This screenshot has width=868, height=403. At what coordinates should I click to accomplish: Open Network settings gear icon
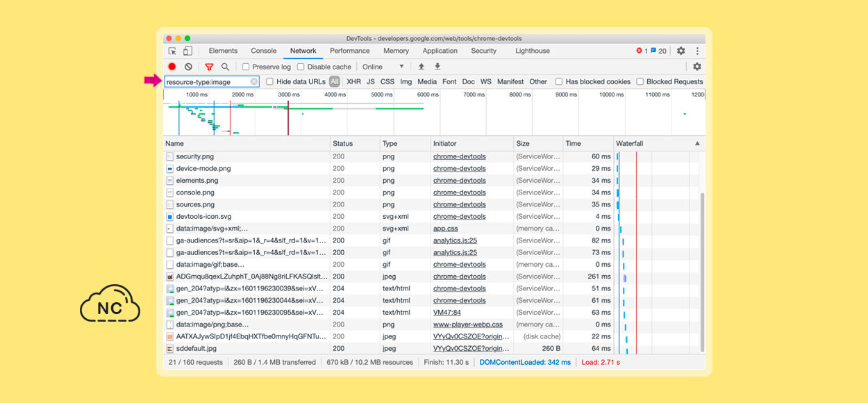point(696,67)
